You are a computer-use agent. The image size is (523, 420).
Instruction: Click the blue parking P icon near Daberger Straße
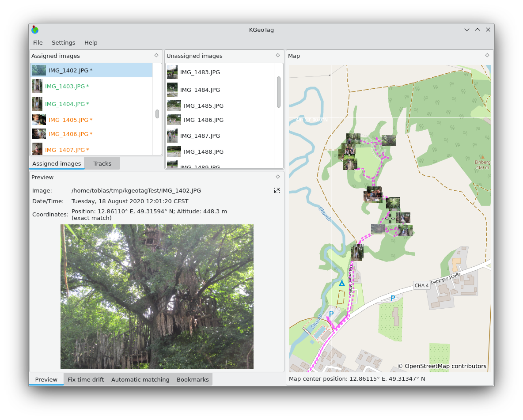click(x=392, y=299)
